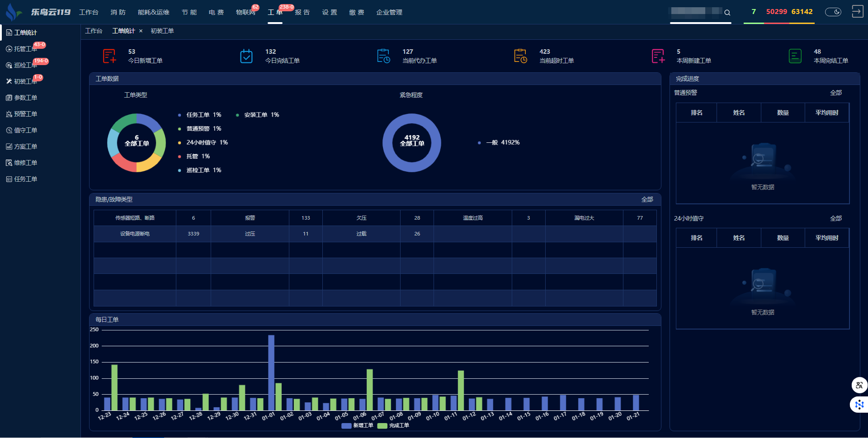Open 全部 filter for 24小时值守

pos(835,218)
